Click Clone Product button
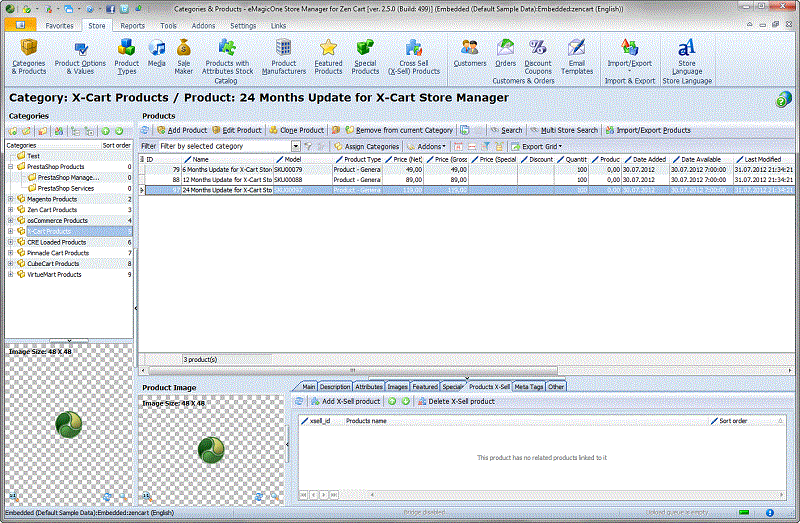Screen dimensions: 800x523 [x=296, y=130]
